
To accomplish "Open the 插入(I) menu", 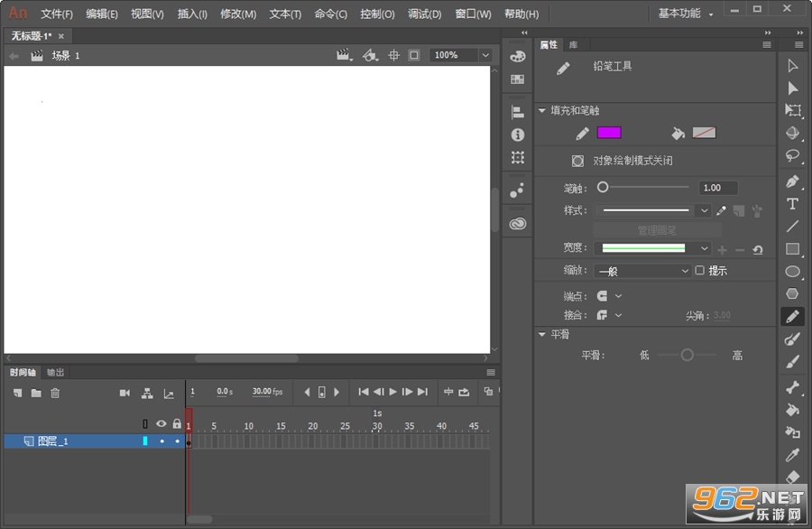I will tap(192, 14).
